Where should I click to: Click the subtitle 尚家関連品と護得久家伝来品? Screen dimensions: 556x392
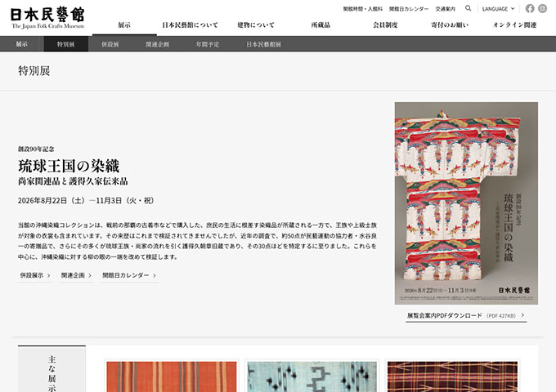tap(73, 181)
